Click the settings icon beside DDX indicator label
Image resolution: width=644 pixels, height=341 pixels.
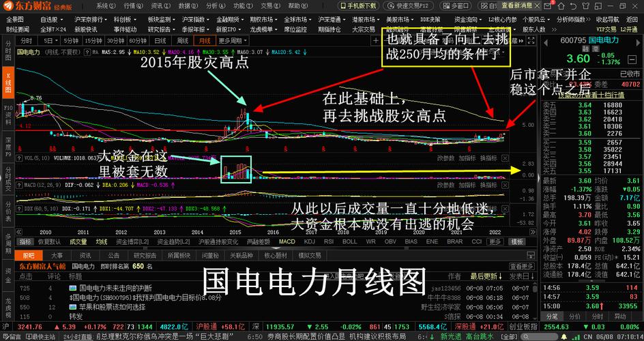pyautogui.click(x=19, y=208)
